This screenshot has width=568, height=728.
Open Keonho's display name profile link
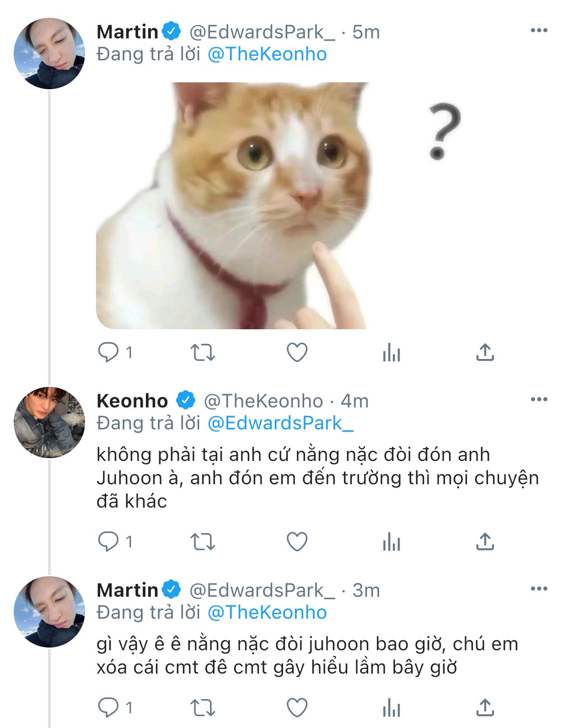tap(132, 401)
